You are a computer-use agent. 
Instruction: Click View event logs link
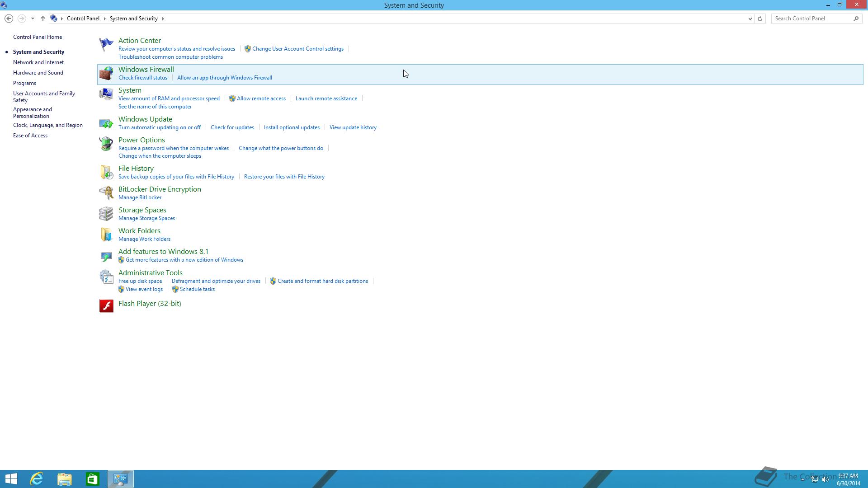(x=144, y=289)
